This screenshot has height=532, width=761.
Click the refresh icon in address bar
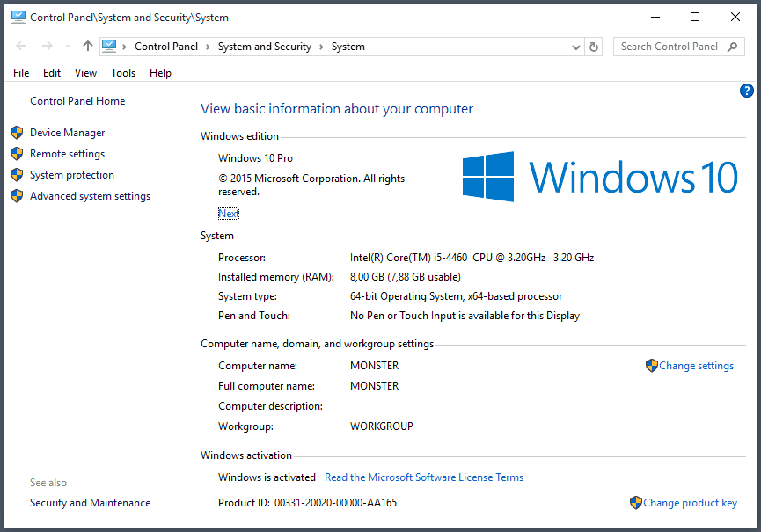click(594, 47)
